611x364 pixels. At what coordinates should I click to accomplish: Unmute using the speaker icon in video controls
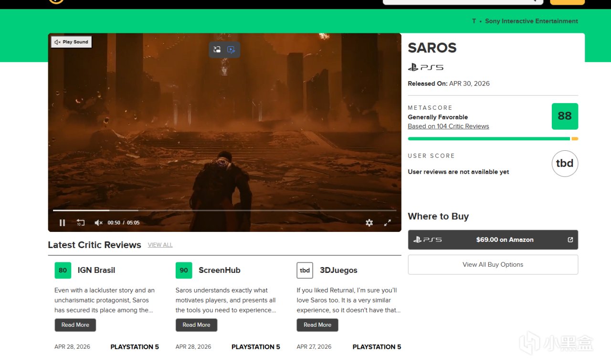(x=98, y=223)
